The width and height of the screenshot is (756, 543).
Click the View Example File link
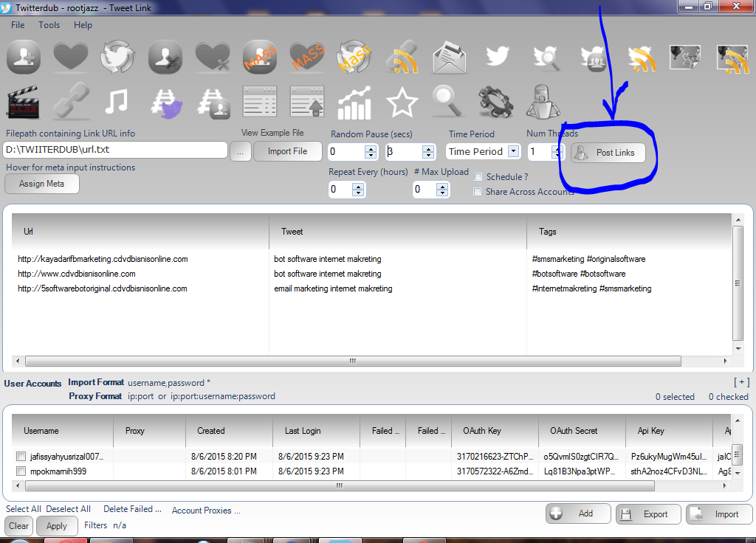(272, 133)
